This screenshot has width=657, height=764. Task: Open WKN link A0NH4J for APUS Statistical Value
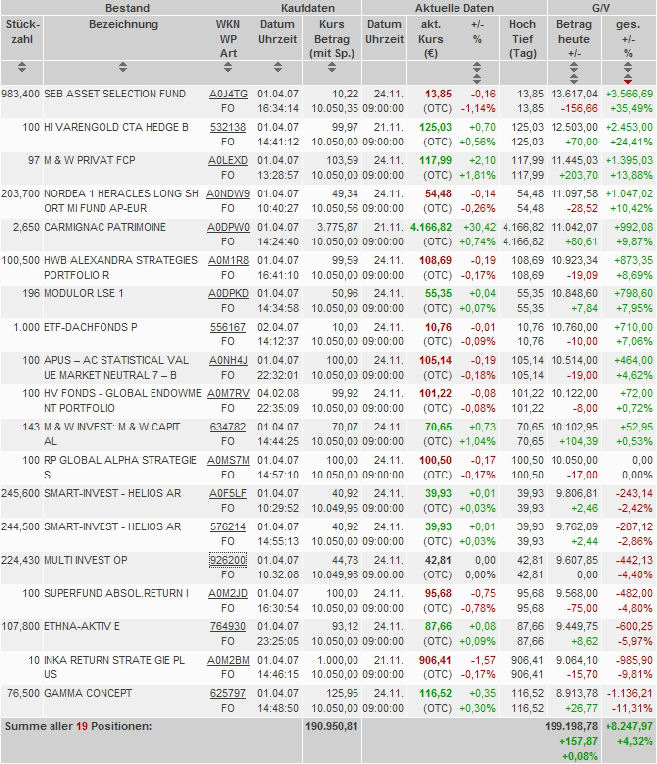coord(228,361)
